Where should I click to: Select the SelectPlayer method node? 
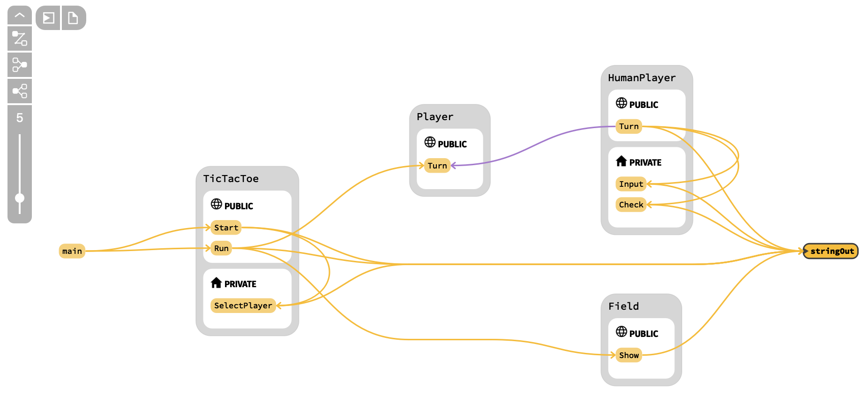[x=243, y=305]
